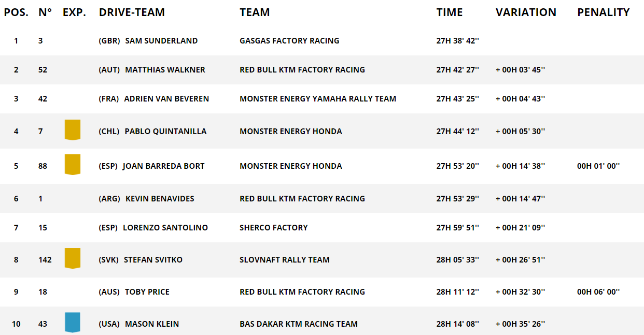Click the TIME column header
Viewport: 644px width, 335px height.
(450, 12)
